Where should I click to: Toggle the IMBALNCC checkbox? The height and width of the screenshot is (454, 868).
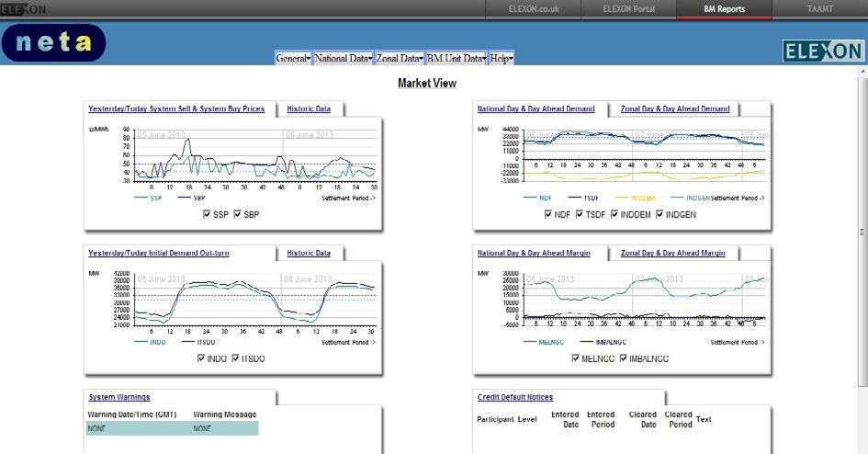coord(624,358)
